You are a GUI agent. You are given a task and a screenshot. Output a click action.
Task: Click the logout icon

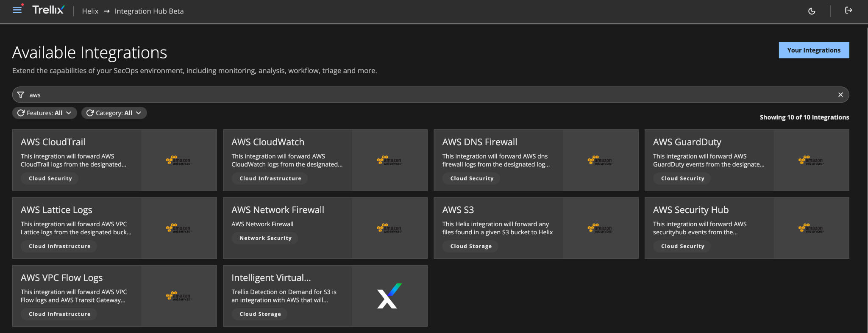848,10
